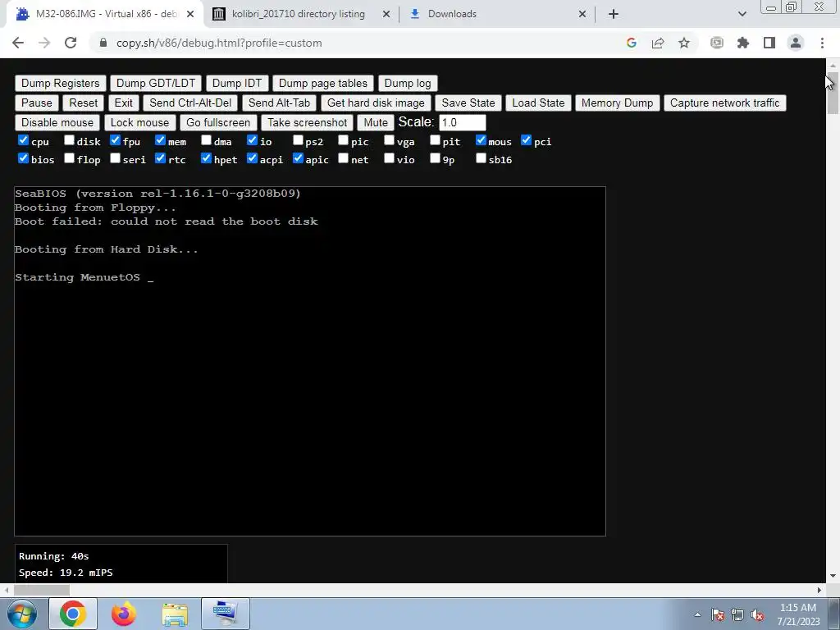
Task: Uncheck the cpu log checkbox
Action: [23, 140]
